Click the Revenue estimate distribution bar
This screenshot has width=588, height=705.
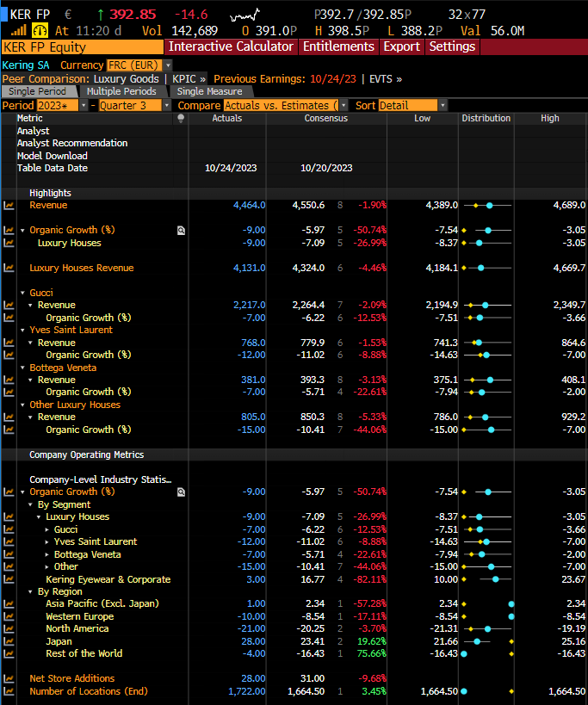[487, 206]
